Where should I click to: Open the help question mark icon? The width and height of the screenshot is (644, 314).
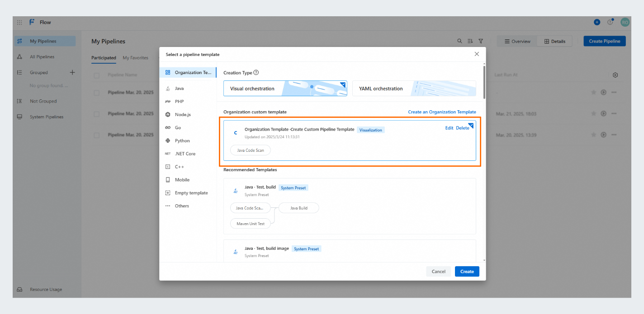pos(610,22)
